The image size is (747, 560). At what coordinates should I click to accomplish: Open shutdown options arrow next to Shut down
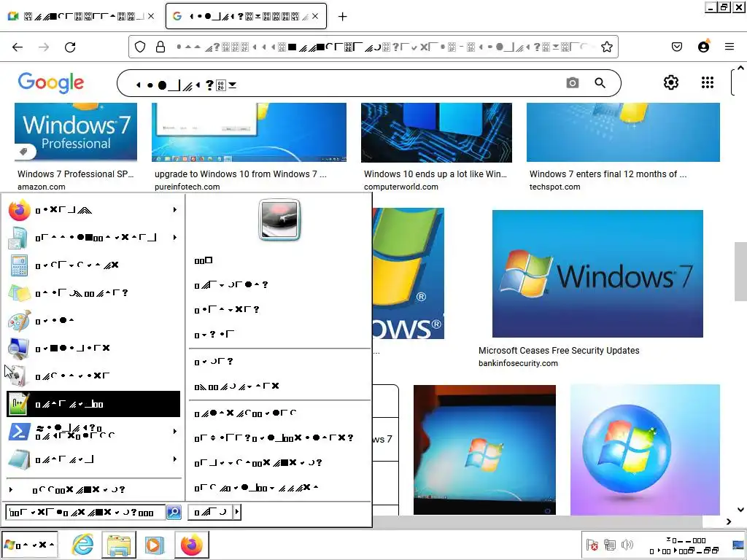click(x=237, y=512)
